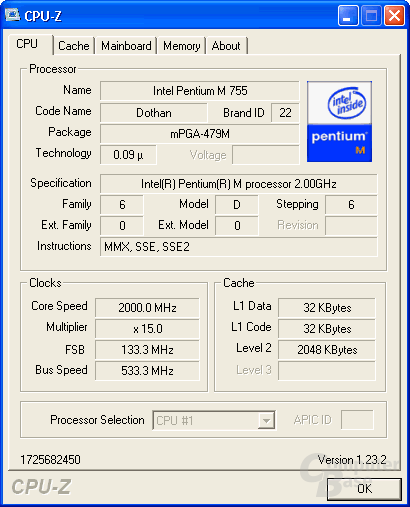Click the Core Speed label
This screenshot has height=507, width=410.
(59, 306)
